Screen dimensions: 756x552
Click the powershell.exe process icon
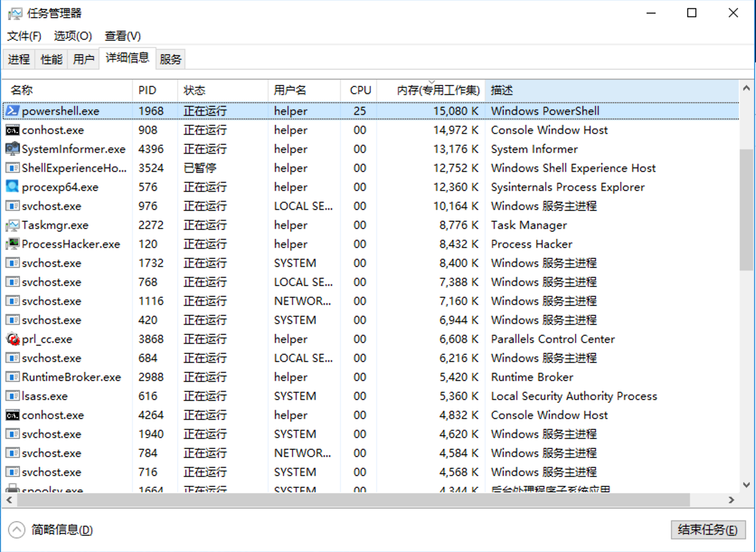coord(12,111)
